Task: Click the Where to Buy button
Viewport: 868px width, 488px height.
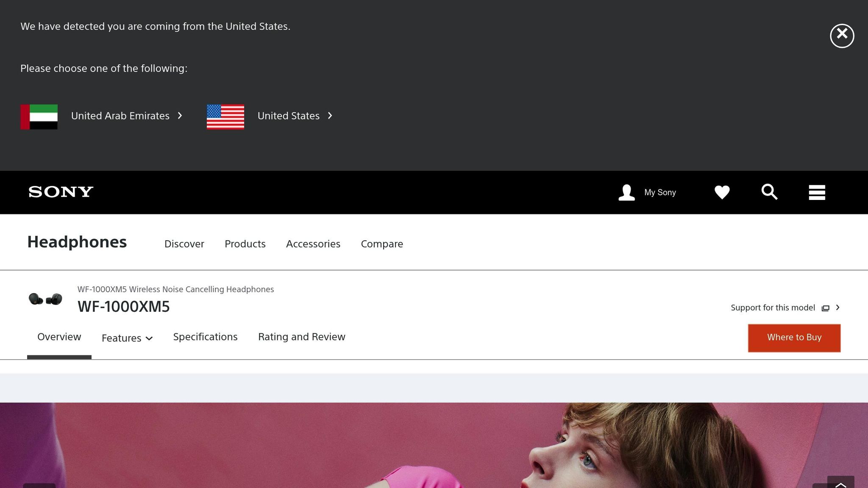Action: click(794, 338)
